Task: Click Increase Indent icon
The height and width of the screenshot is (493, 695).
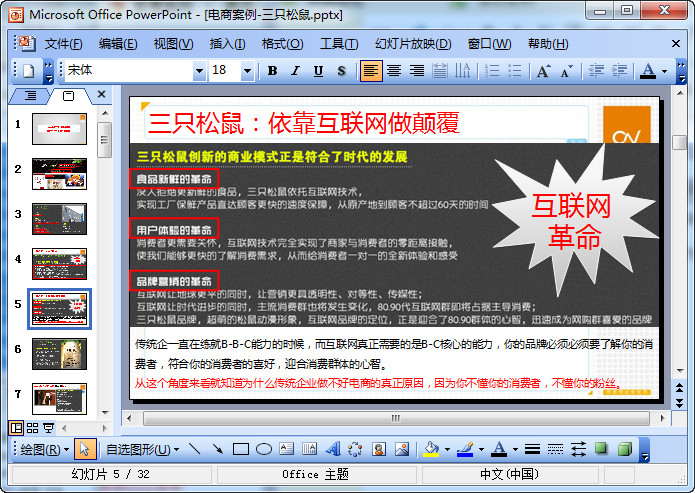Action: (619, 71)
